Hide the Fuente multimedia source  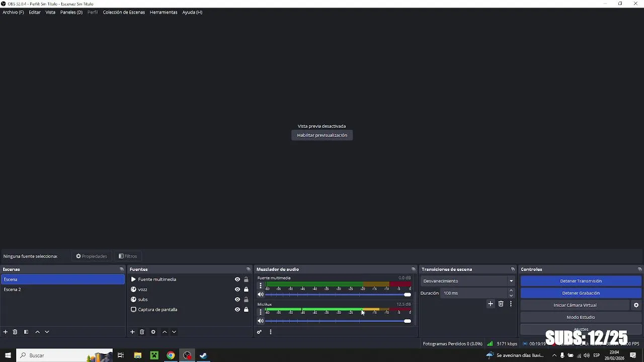pyautogui.click(x=237, y=280)
